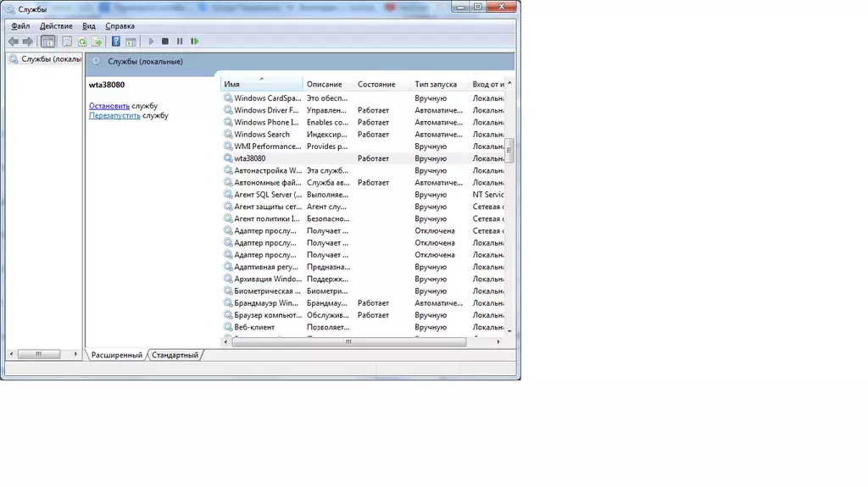Click the left scroll arrow under service list

225,342
